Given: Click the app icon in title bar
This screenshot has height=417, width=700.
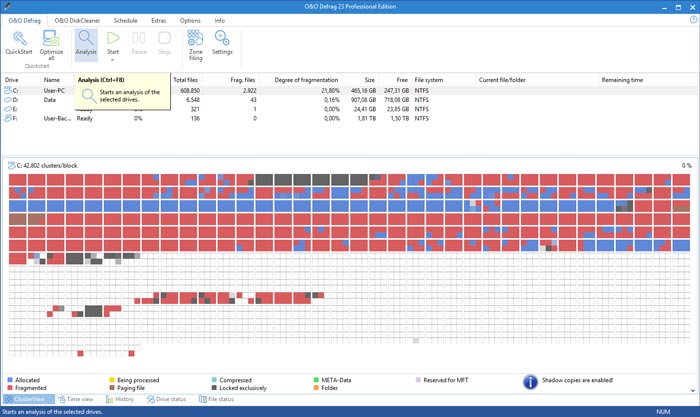Looking at the screenshot, I should [x=6, y=6].
